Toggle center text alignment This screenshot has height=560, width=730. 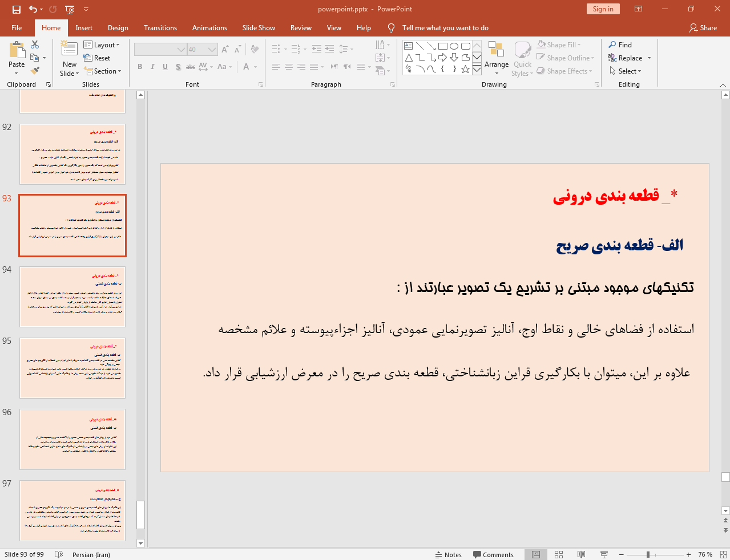289,67
